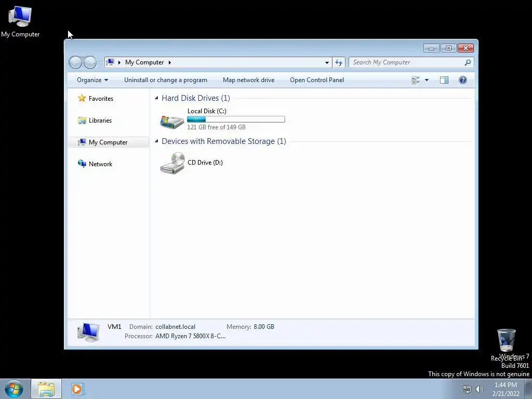
Task: Select the CD Drive (D:) icon
Action: pyautogui.click(x=172, y=163)
